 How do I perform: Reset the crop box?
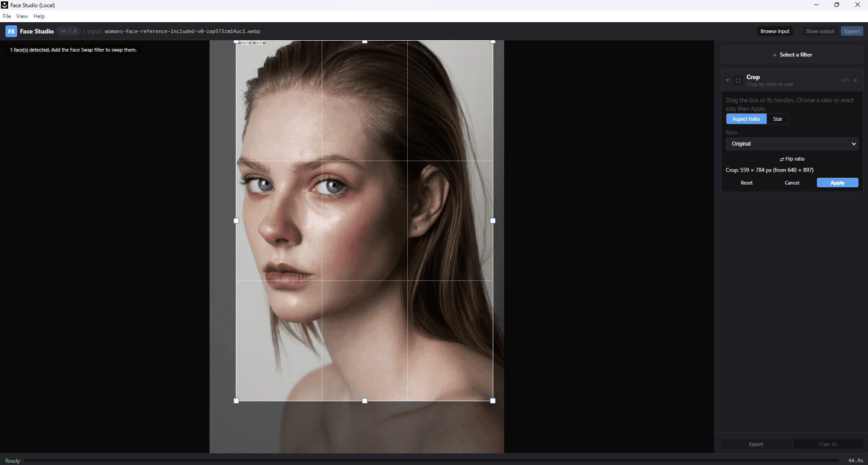[747, 183]
